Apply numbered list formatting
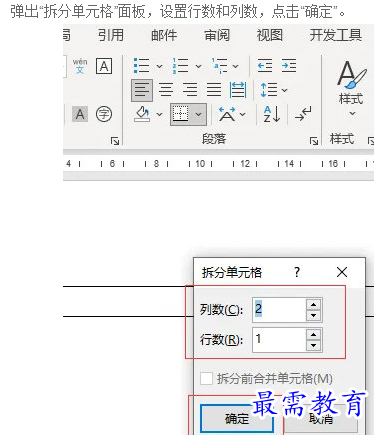Viewport: 374px width, 435px height. 180,66
